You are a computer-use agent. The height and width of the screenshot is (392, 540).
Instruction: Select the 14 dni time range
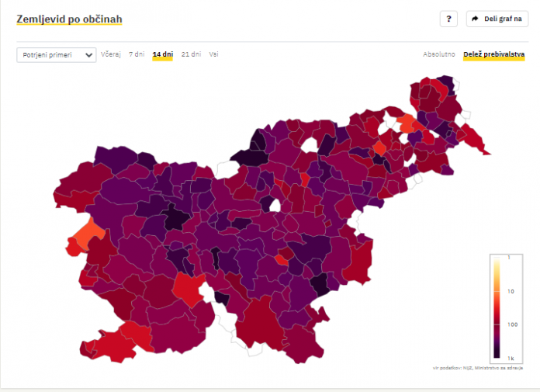click(163, 54)
